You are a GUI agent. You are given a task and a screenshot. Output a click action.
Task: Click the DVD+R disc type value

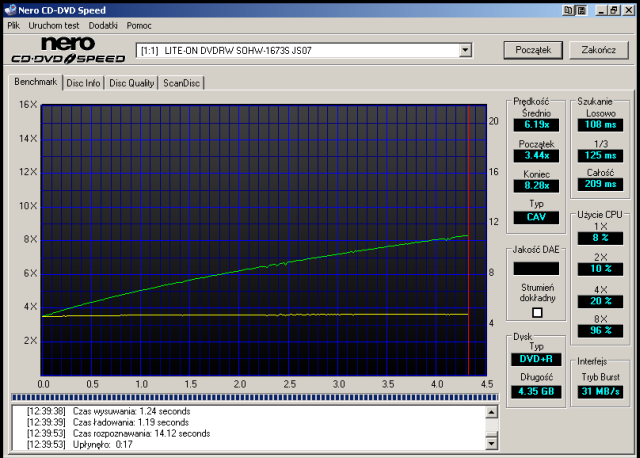tap(536, 359)
